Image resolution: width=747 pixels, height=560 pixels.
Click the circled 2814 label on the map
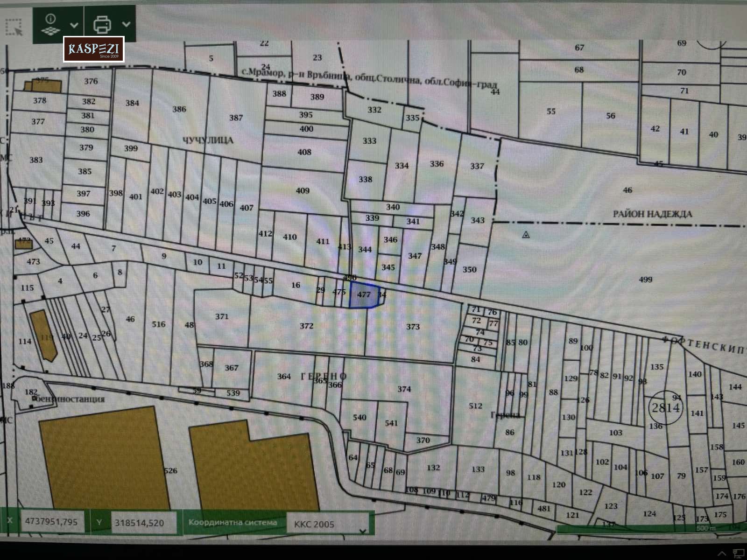click(665, 407)
